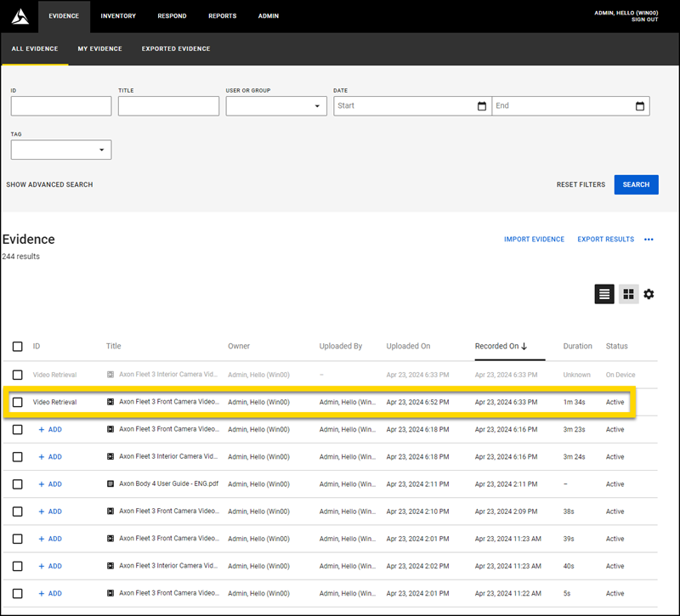Sort by Uploaded On column header

point(408,347)
